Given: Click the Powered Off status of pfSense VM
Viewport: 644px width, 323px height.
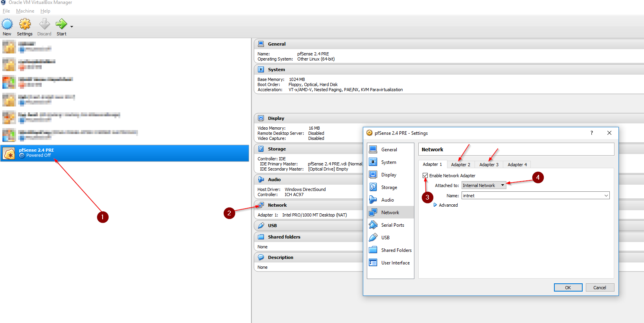Looking at the screenshot, I should [x=39, y=156].
